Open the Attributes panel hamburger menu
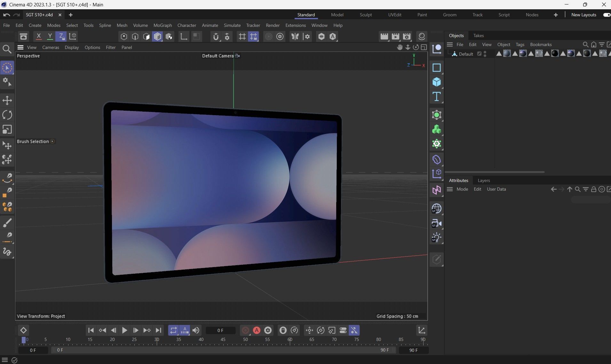This screenshot has width=611, height=364. tap(450, 189)
